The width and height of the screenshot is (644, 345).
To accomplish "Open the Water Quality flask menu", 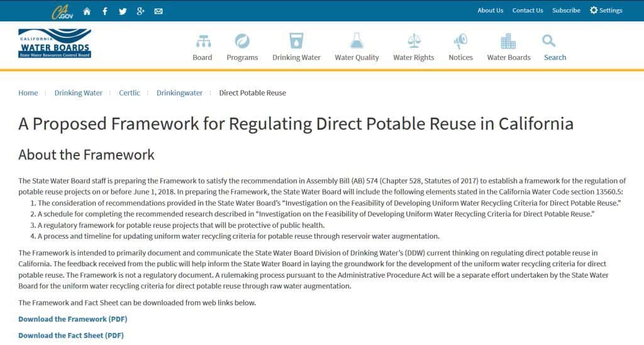I will click(x=357, y=47).
